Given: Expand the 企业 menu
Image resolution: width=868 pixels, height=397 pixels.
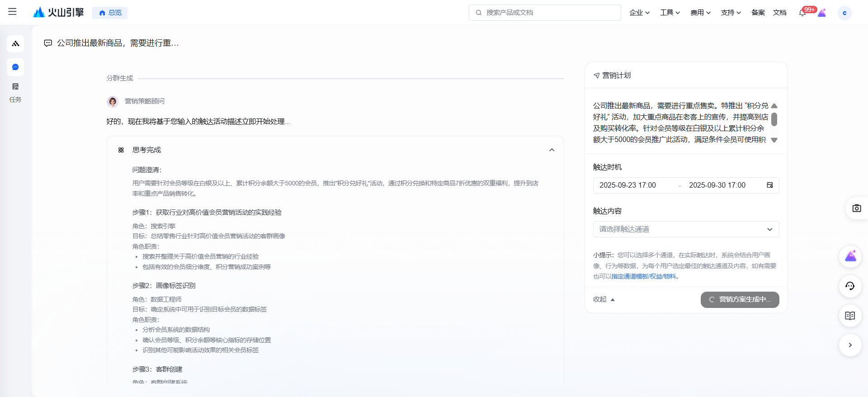Looking at the screenshot, I should pos(639,13).
